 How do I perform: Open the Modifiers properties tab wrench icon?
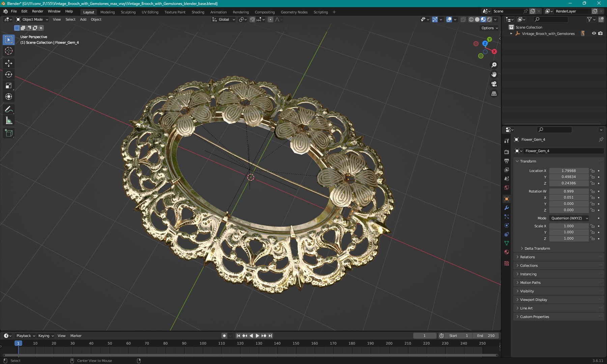click(x=507, y=208)
